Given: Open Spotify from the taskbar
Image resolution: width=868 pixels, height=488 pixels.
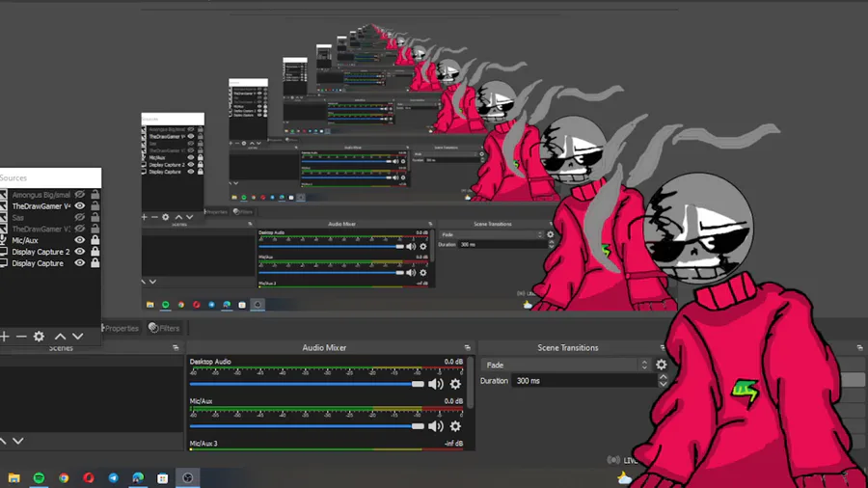Looking at the screenshot, I should click(x=39, y=478).
